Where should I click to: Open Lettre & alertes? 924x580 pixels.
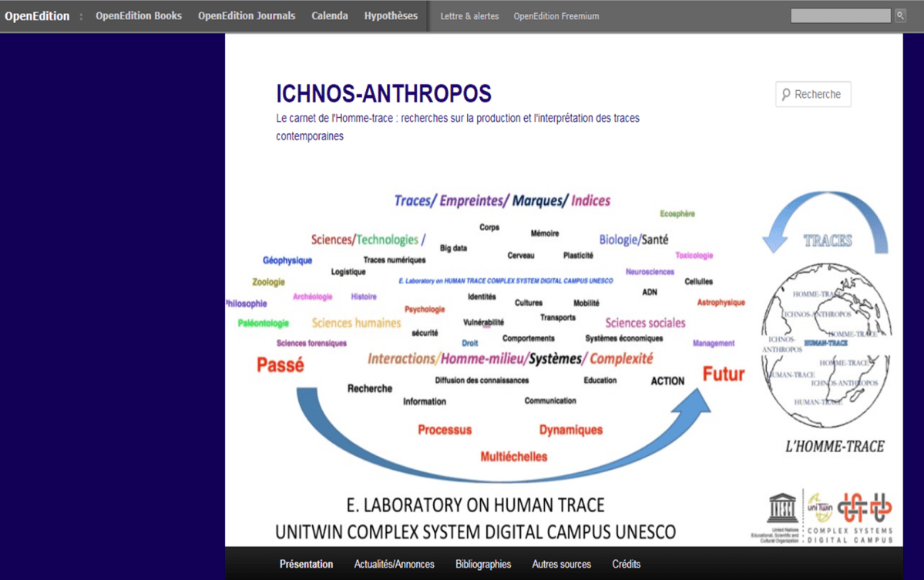click(469, 16)
